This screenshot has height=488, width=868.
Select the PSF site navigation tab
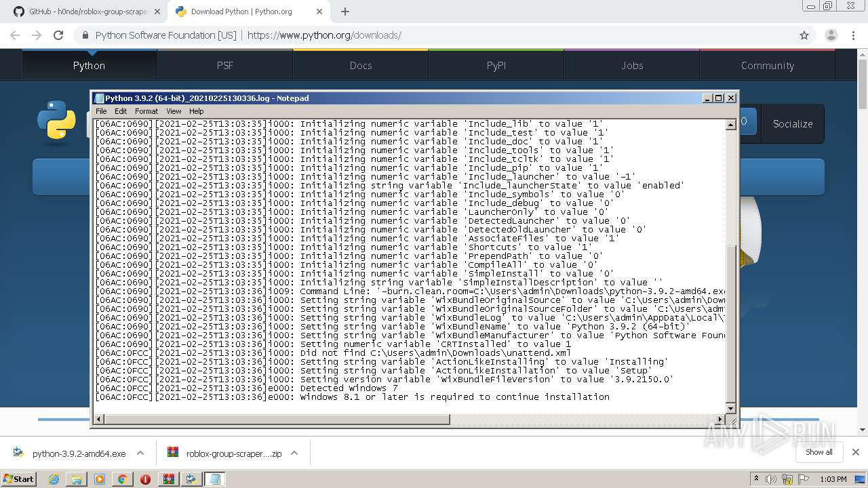(x=225, y=65)
